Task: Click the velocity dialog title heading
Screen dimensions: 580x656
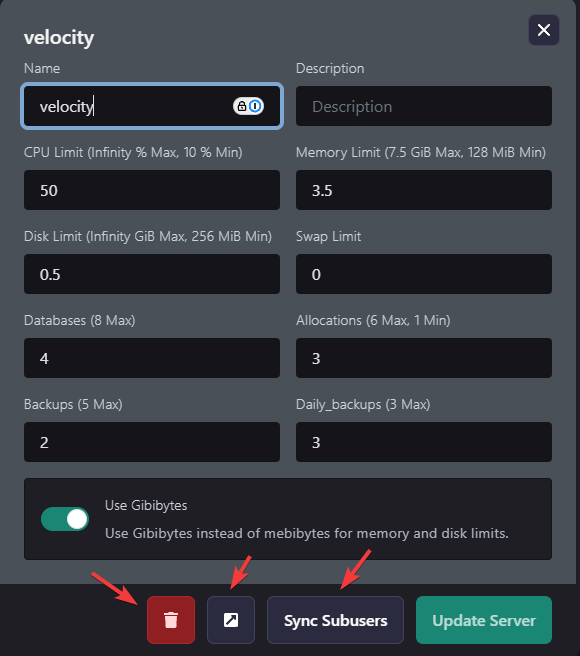Action: [x=59, y=38]
